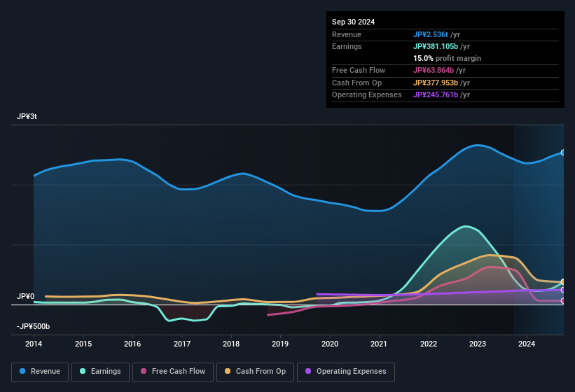Click the 15.0% profit margin text
The image size is (575, 392).
point(447,58)
